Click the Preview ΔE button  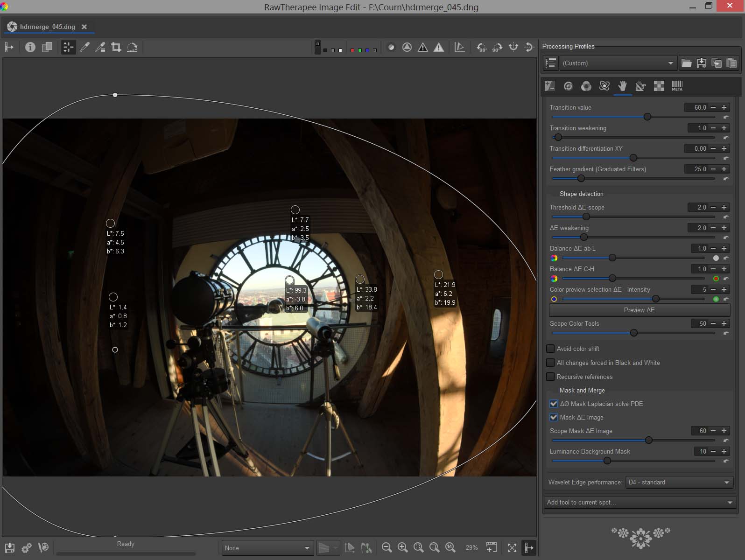click(x=639, y=310)
